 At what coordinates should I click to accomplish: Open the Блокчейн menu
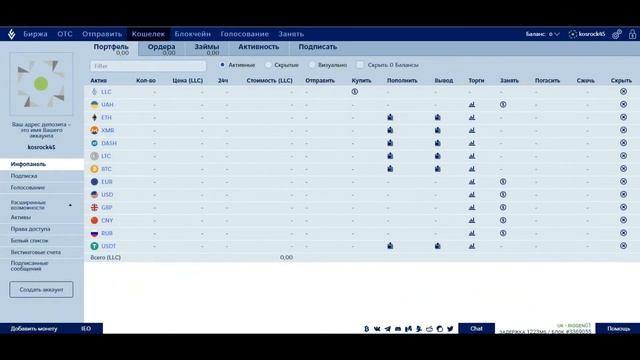click(192, 34)
